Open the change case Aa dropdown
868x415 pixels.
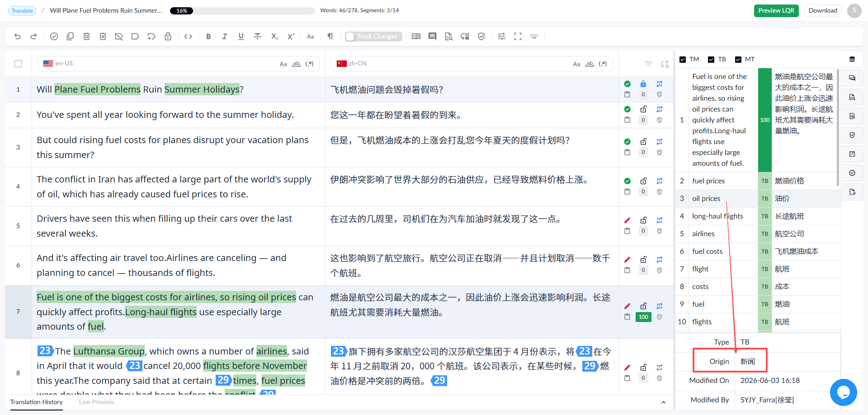tap(311, 37)
